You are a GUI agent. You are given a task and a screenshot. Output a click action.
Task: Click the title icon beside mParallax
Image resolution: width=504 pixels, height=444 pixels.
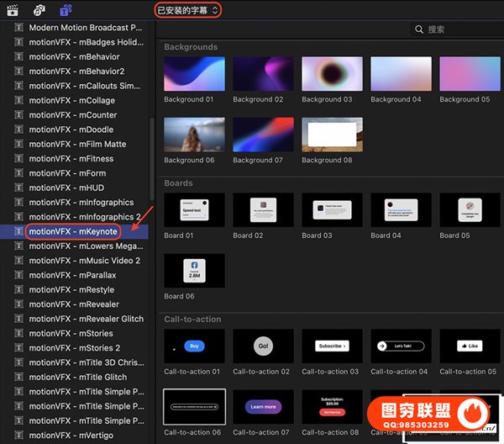(x=19, y=275)
